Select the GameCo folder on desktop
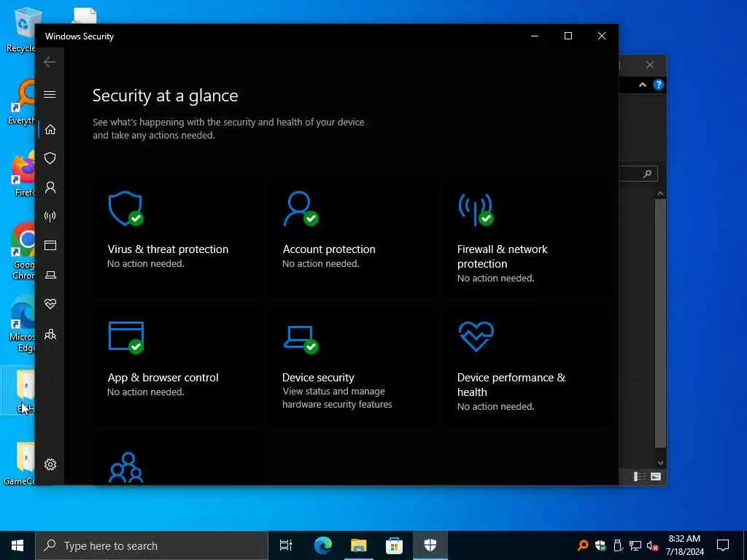 pyautogui.click(x=20, y=463)
